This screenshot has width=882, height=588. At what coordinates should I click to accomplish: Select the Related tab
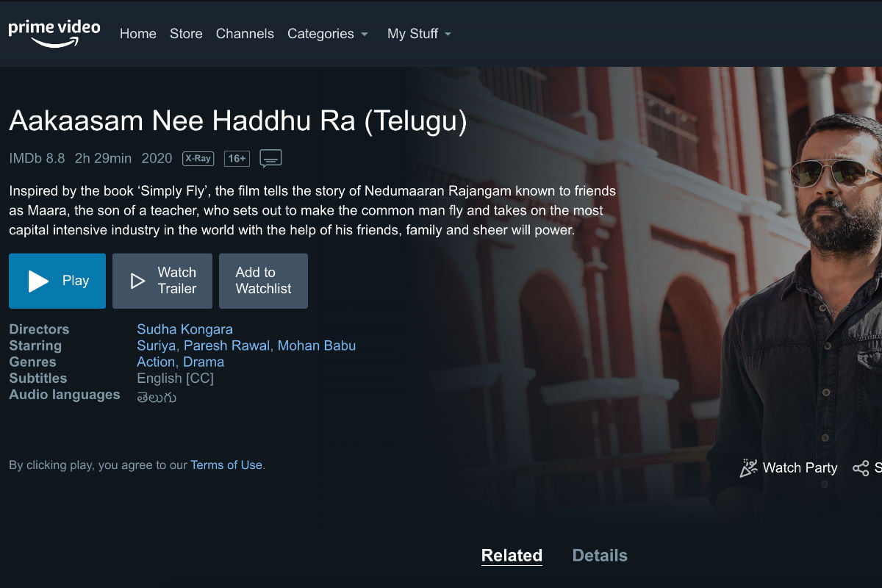512,556
